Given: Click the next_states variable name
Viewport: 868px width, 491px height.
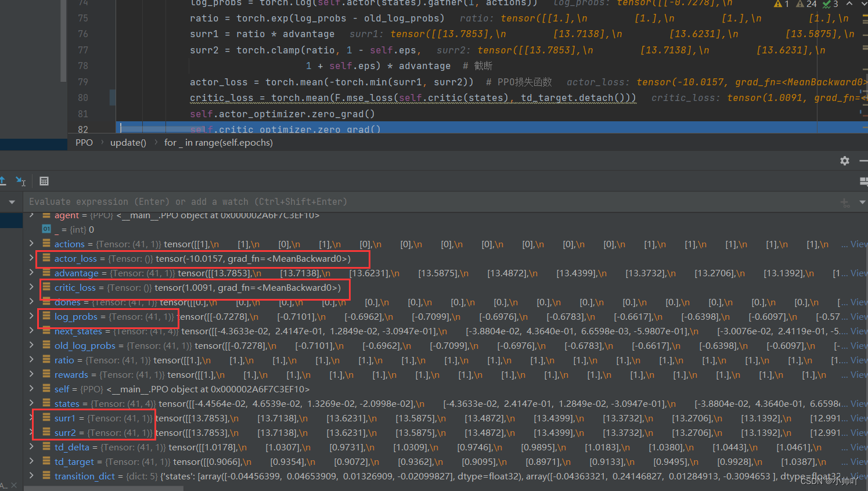Looking at the screenshot, I should 78,331.
